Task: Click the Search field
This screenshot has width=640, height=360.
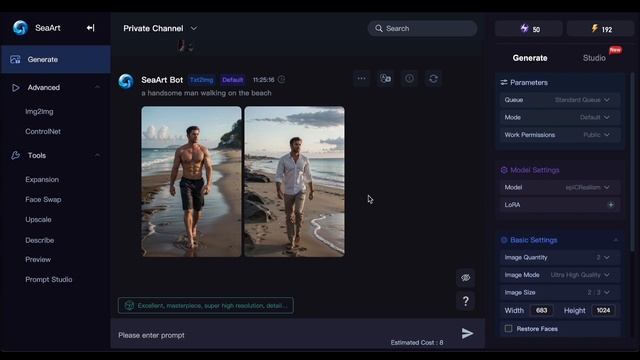Action: (x=422, y=28)
